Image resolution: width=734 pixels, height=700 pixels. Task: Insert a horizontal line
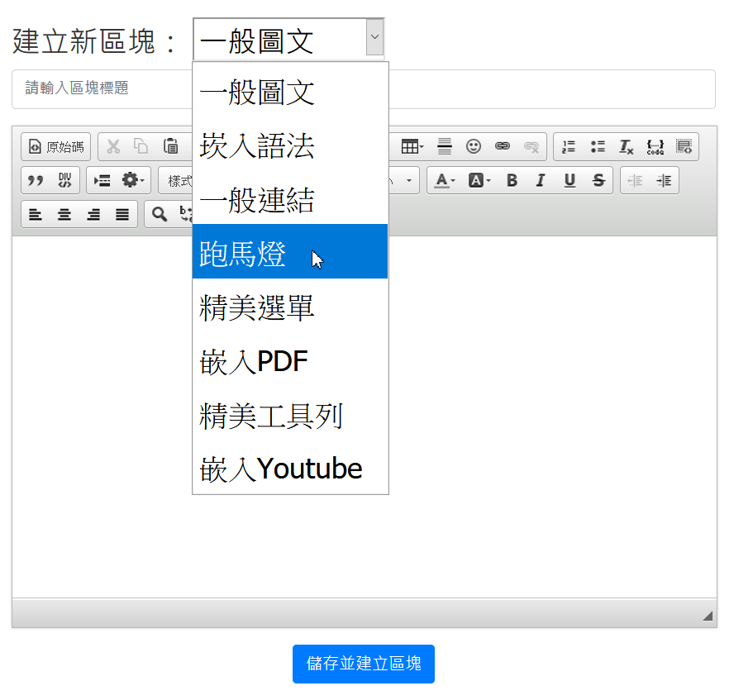(x=445, y=147)
